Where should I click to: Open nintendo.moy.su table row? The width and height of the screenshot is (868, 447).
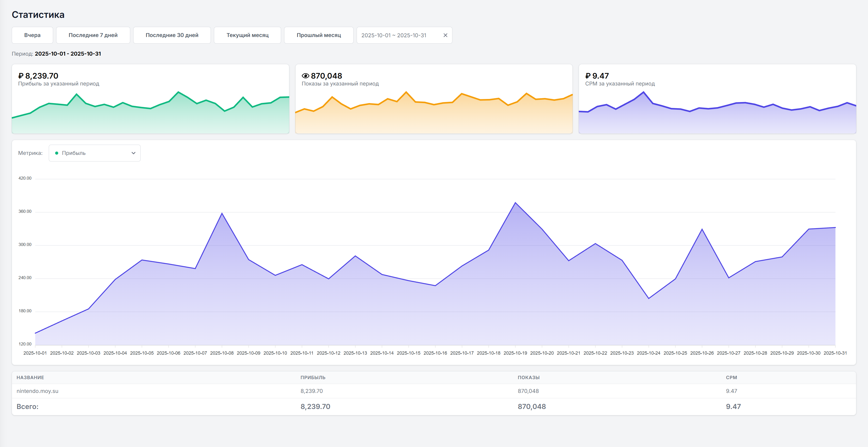[x=38, y=391]
